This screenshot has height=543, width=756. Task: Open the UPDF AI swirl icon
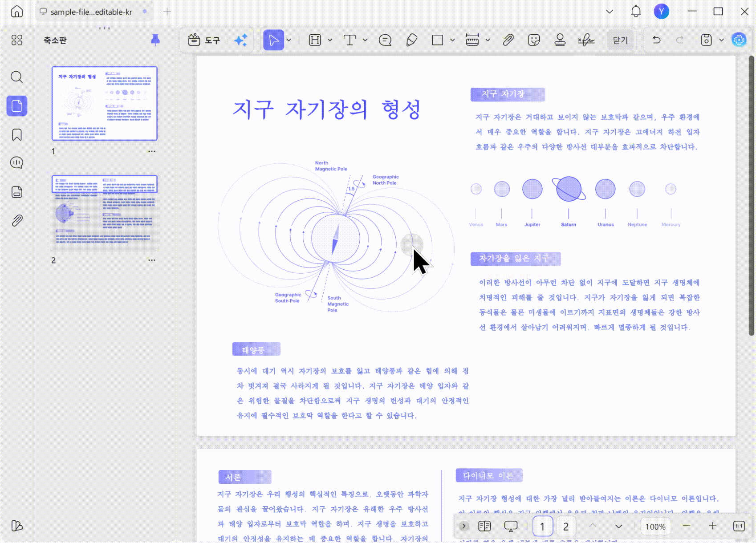point(739,40)
